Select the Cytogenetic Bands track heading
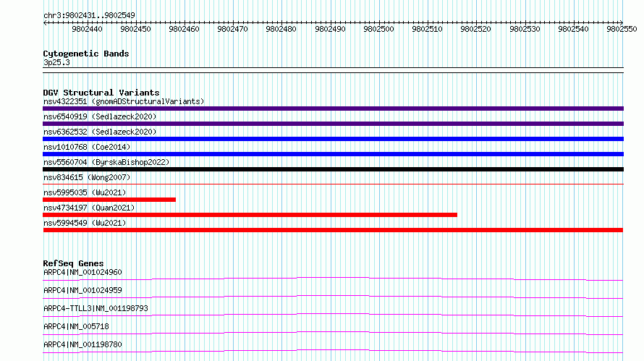The image size is (644, 361). tap(86, 54)
